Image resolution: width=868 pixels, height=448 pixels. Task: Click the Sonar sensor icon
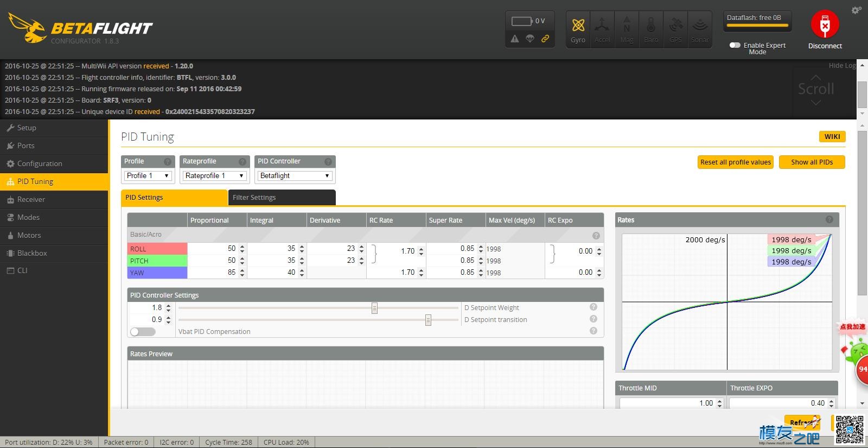tap(700, 30)
